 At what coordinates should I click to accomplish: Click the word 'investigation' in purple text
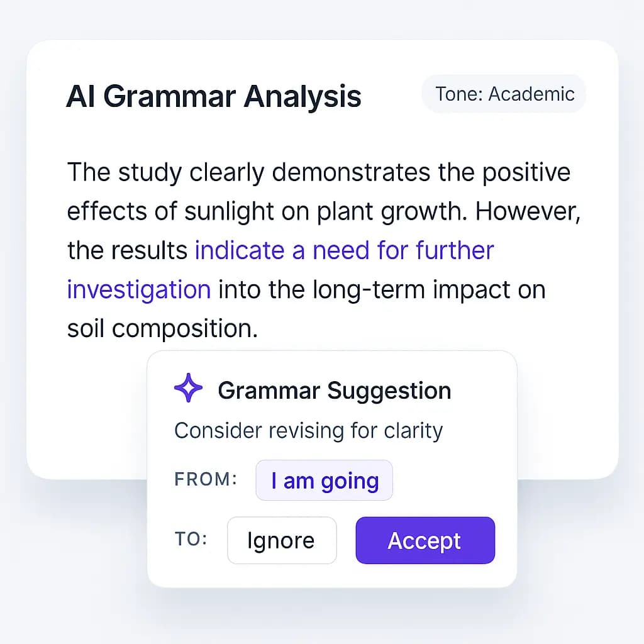(x=138, y=289)
